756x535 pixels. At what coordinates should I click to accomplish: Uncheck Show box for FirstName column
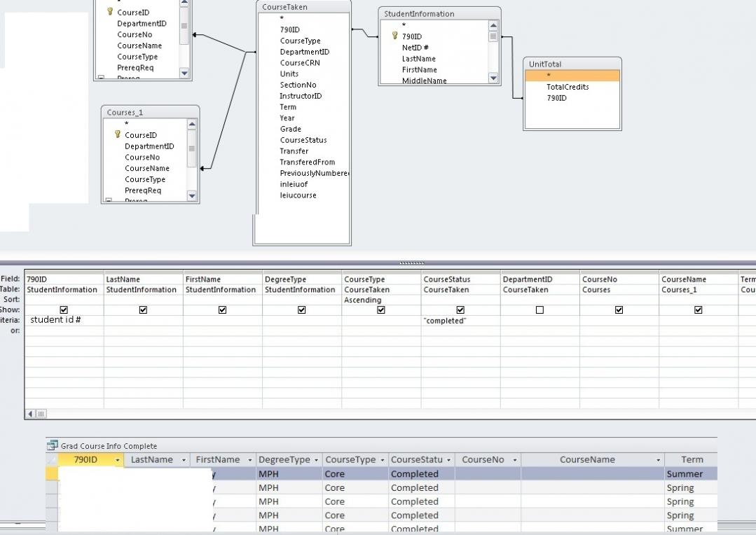222,310
